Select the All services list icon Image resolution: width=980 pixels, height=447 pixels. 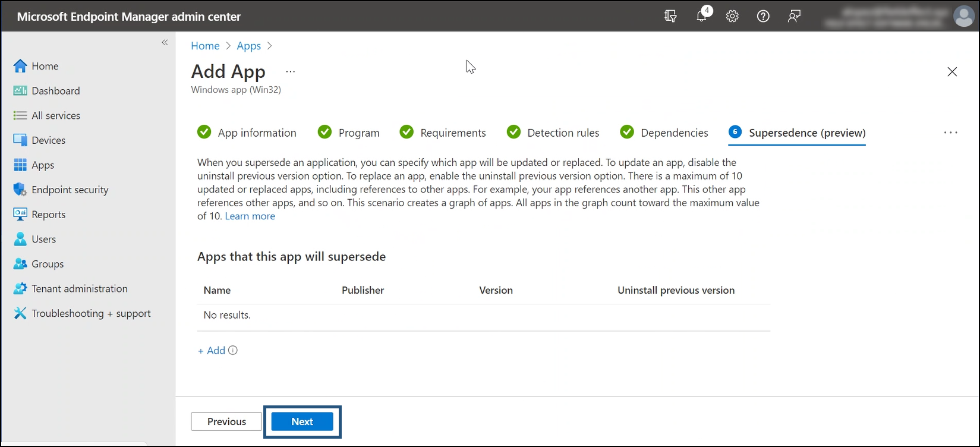point(20,115)
